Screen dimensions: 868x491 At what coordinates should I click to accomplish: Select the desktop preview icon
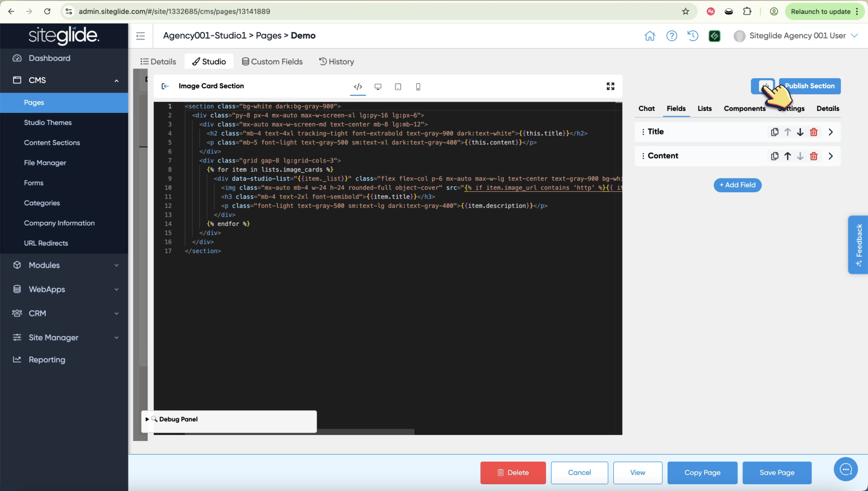(378, 87)
